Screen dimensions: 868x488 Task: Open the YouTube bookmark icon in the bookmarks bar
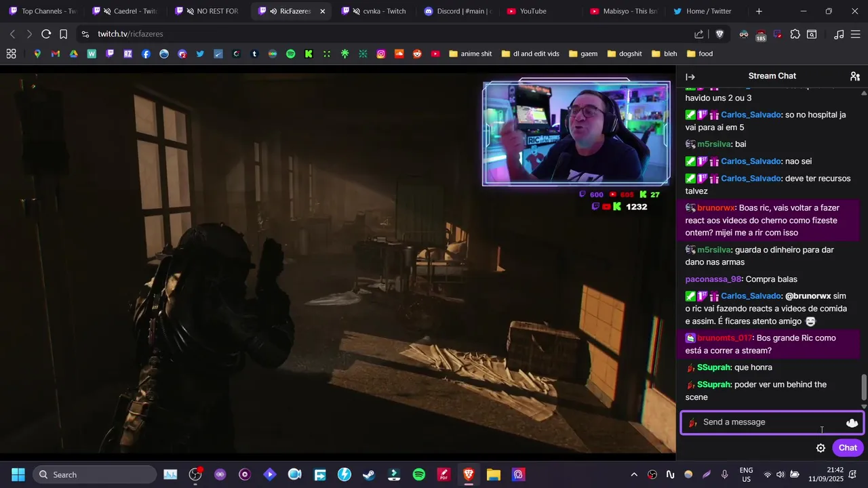click(435, 54)
